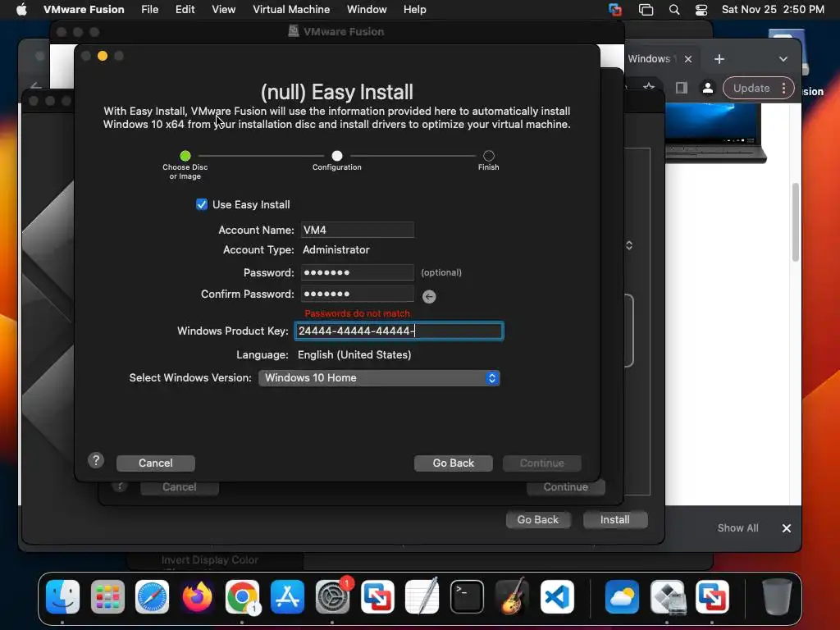Open Chrome three-dot menu
This screenshot has height=630, width=840.
(x=783, y=88)
